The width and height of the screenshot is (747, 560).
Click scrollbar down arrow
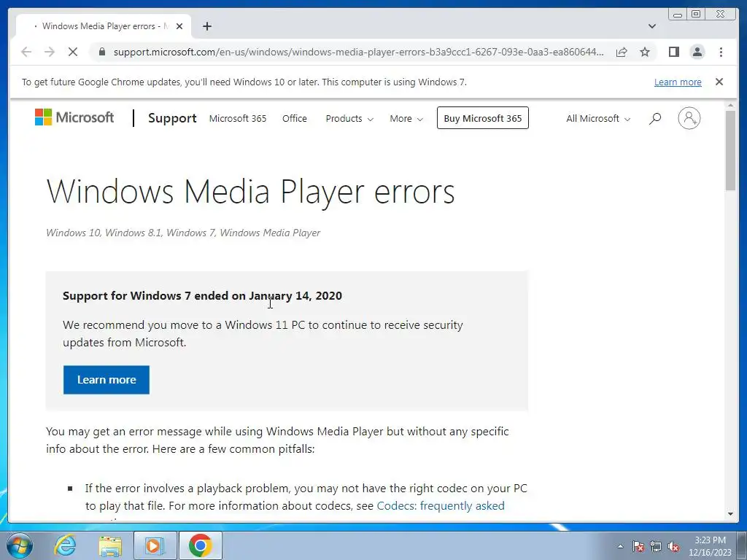point(730,514)
